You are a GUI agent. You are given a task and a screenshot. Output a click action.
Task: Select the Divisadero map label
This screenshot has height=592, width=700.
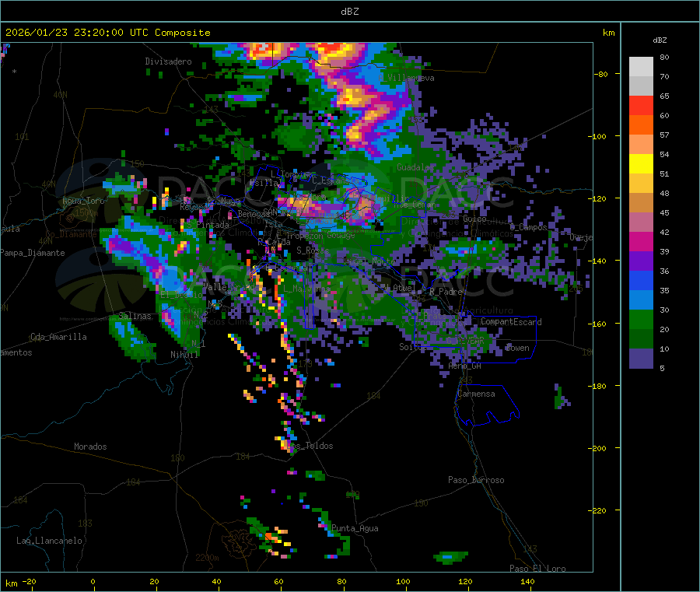(168, 61)
